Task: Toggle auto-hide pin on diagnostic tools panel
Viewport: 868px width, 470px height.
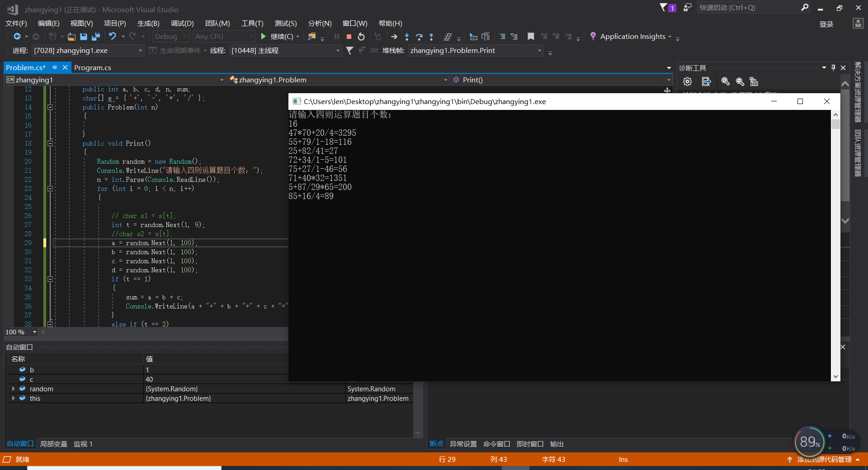Action: coord(833,68)
